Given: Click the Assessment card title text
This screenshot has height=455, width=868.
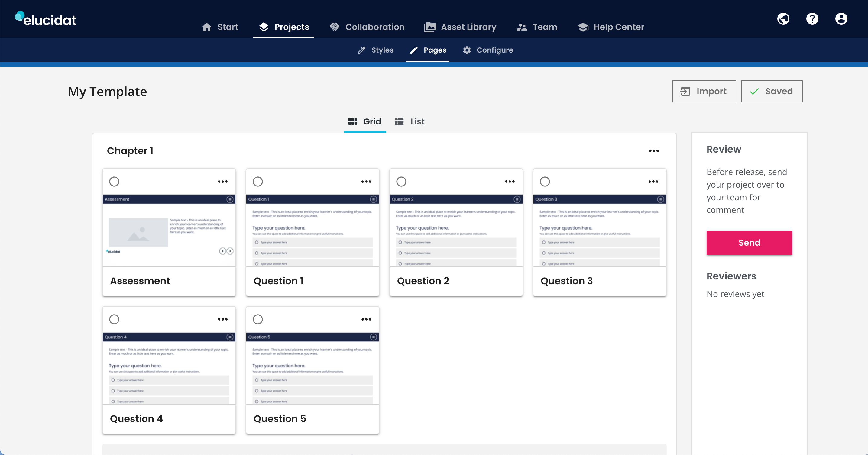Looking at the screenshot, I should [x=140, y=281].
